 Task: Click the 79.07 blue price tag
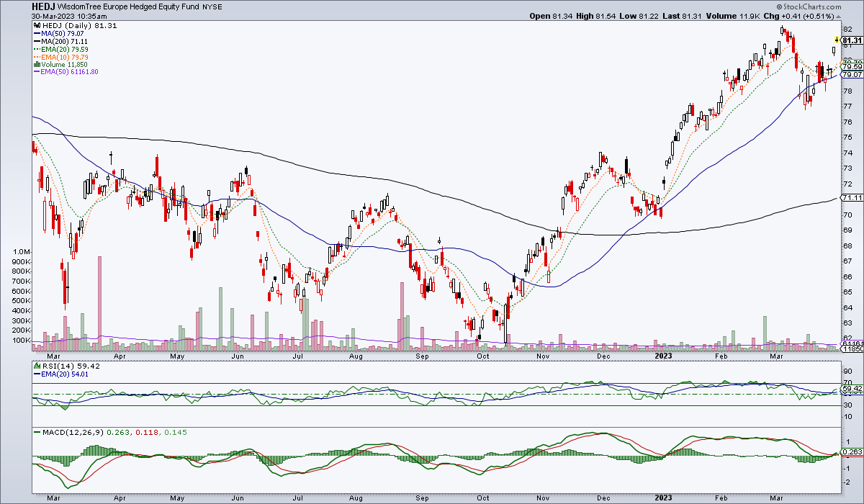click(x=852, y=74)
